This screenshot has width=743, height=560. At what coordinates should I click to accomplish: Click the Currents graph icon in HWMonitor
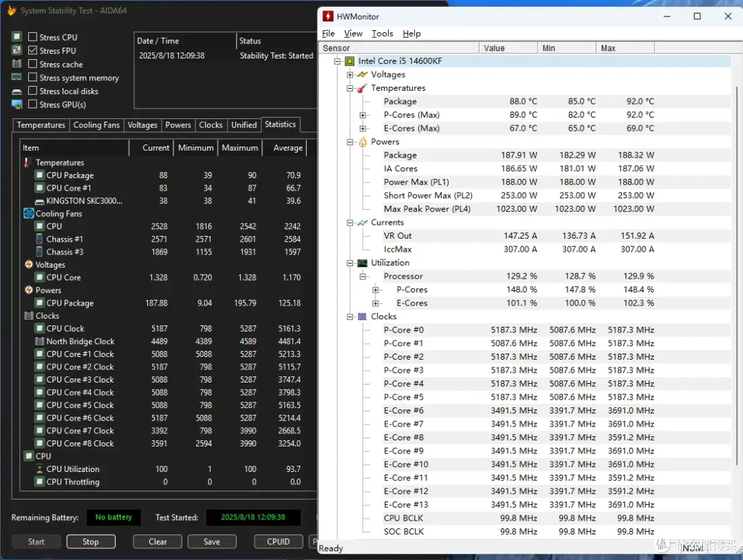coord(363,223)
